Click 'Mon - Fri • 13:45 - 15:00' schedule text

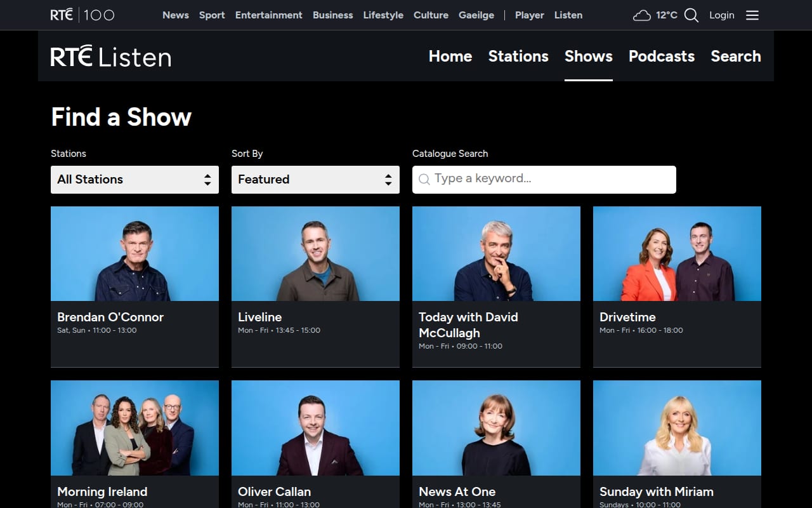(279, 330)
